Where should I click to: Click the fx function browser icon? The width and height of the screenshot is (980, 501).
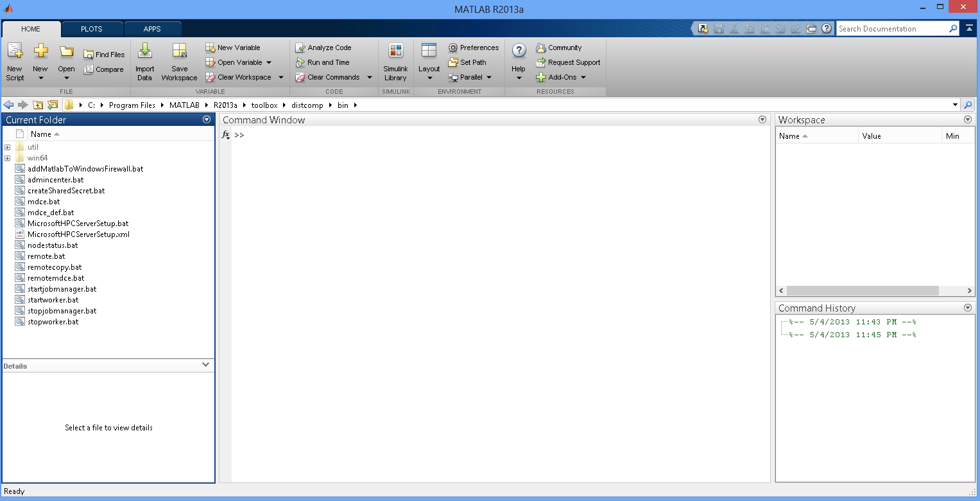pos(225,135)
